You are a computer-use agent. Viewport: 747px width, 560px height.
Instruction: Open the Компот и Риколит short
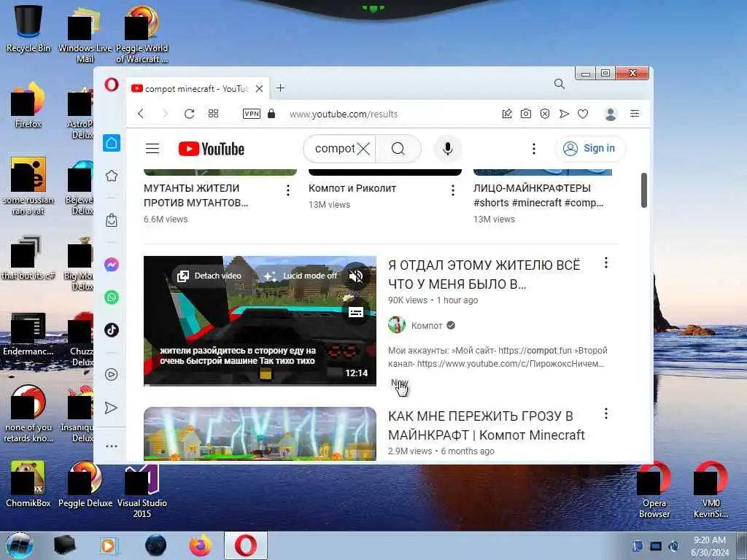click(352, 188)
